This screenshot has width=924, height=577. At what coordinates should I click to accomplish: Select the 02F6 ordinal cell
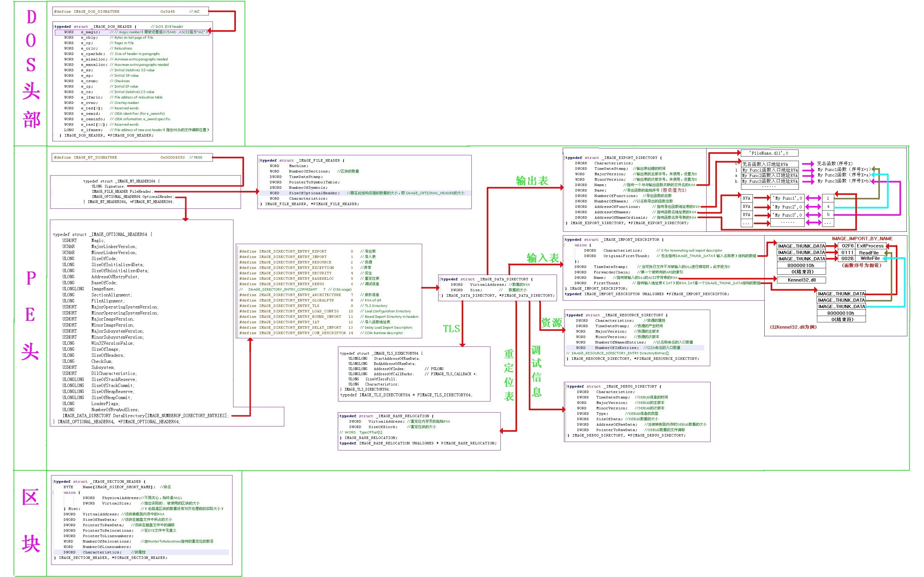pyautogui.click(x=847, y=246)
